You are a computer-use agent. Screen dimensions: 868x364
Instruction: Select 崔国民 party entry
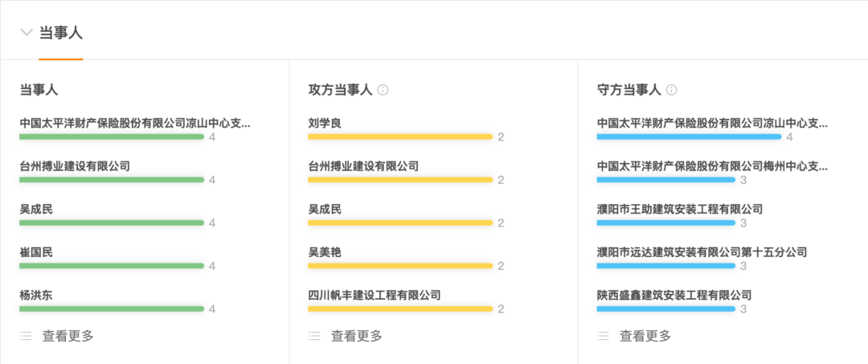click(36, 252)
